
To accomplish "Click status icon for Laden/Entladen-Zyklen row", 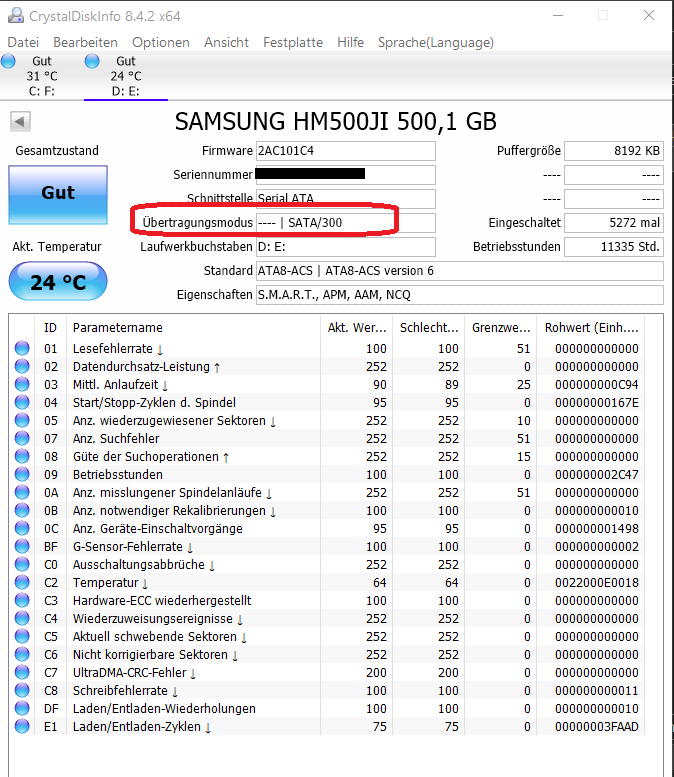I will click(22, 726).
